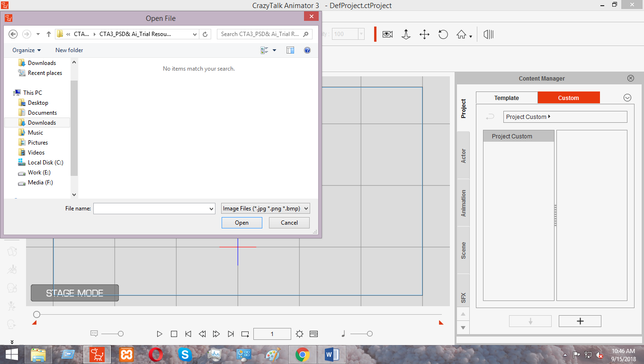Viewport: 644px width, 364px height.
Task: Select Work (E:) drive
Action: pos(39,173)
